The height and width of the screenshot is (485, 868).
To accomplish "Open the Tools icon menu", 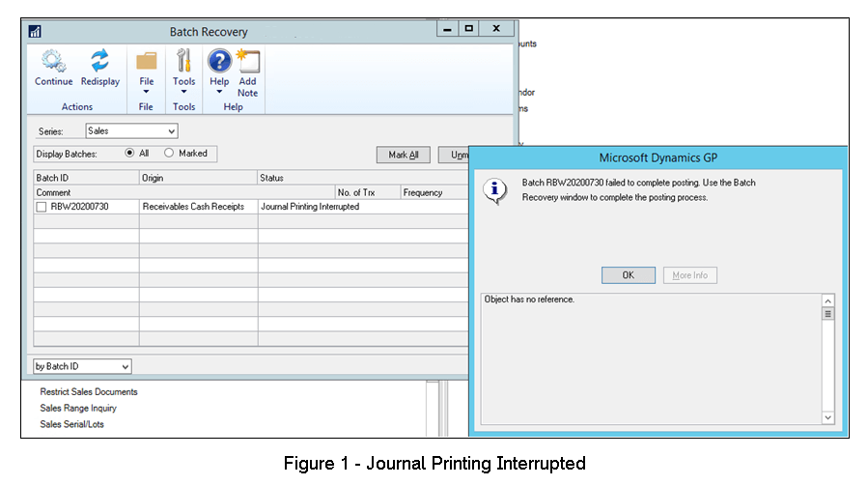I will coord(183,61).
